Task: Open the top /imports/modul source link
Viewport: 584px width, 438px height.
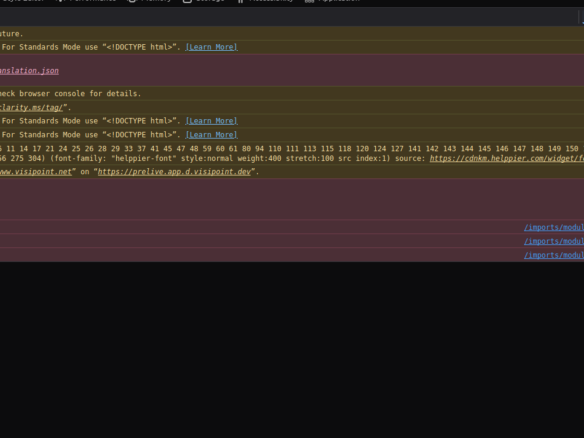Action: coord(554,227)
